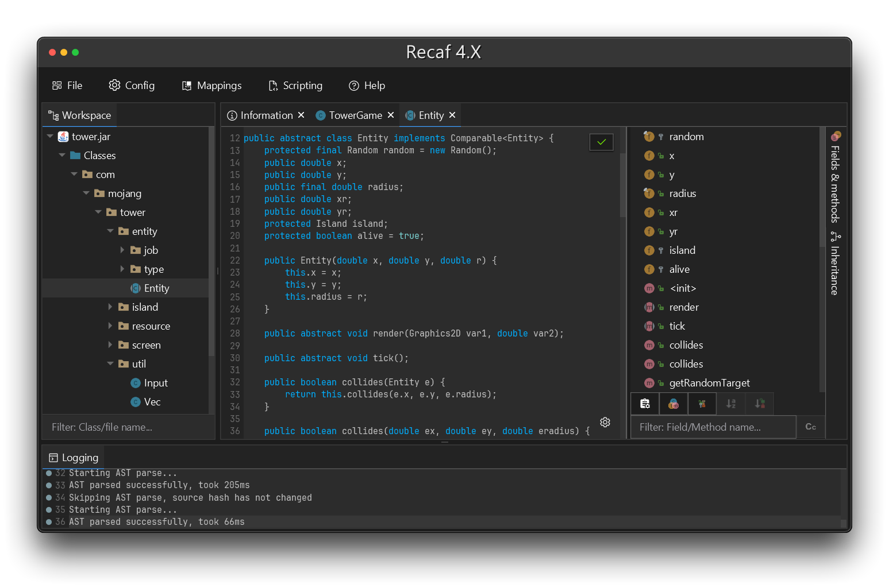Screen dimensions: 889x588
Task: Click the field icon beside alive
Action: pos(649,269)
